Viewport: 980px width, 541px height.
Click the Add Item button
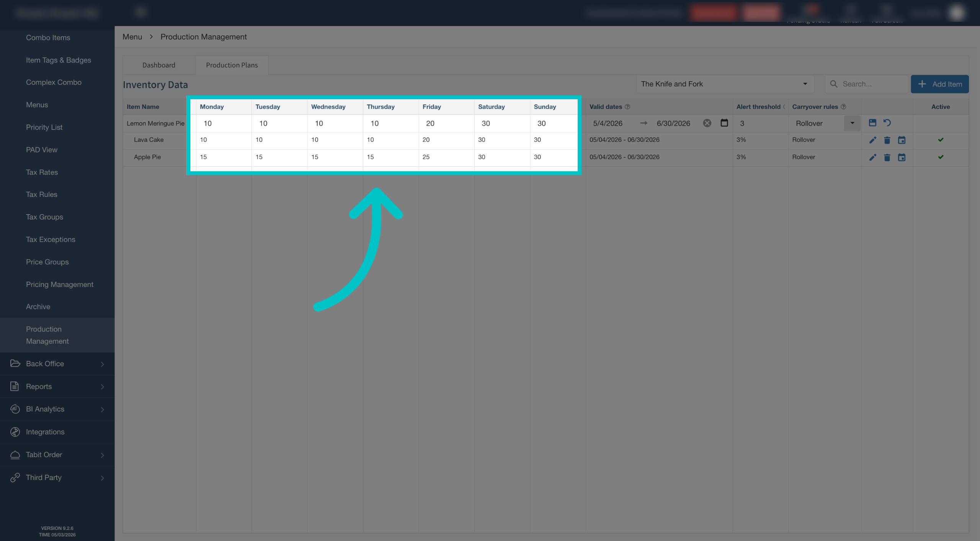940,84
